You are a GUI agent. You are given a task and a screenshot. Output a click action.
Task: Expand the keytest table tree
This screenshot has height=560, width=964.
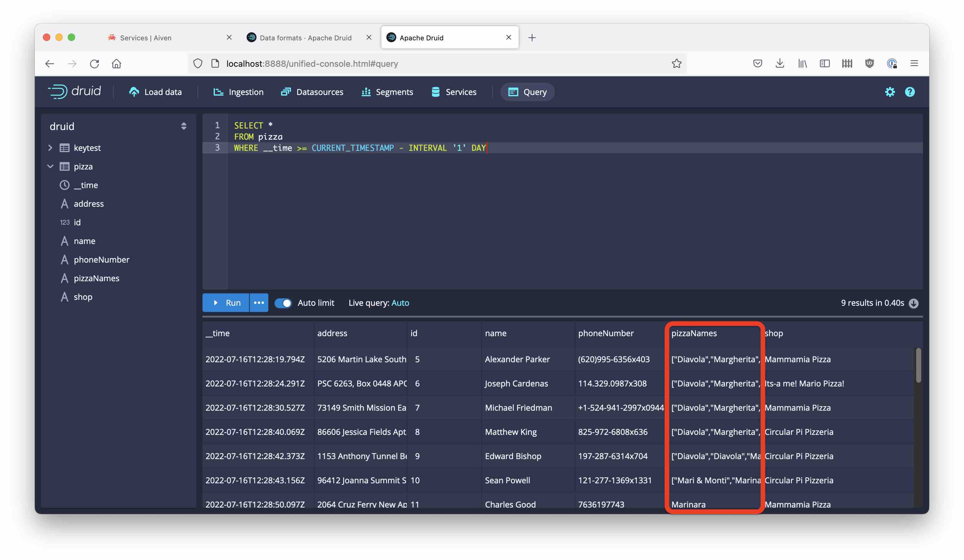point(50,147)
